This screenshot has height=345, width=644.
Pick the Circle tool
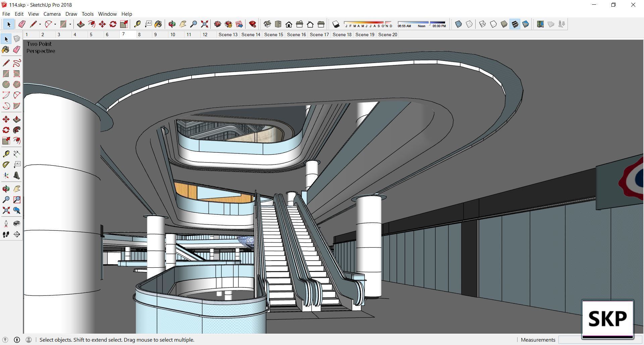(x=6, y=84)
